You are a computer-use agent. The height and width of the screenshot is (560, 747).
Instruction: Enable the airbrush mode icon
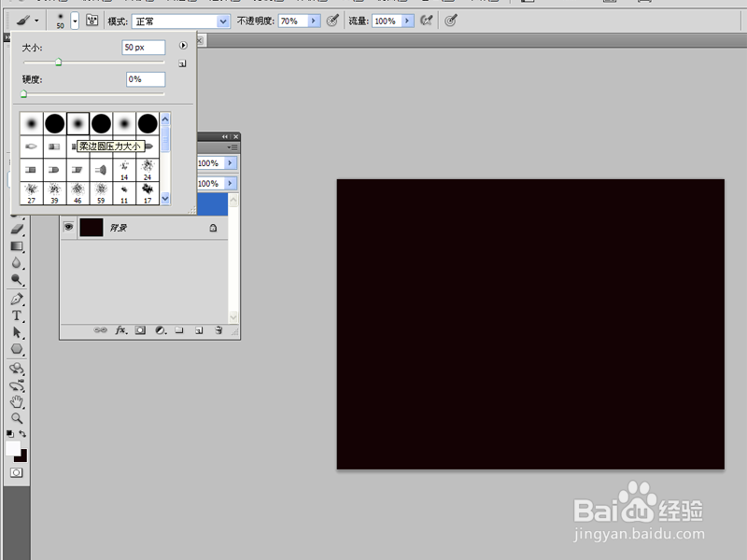(x=426, y=21)
